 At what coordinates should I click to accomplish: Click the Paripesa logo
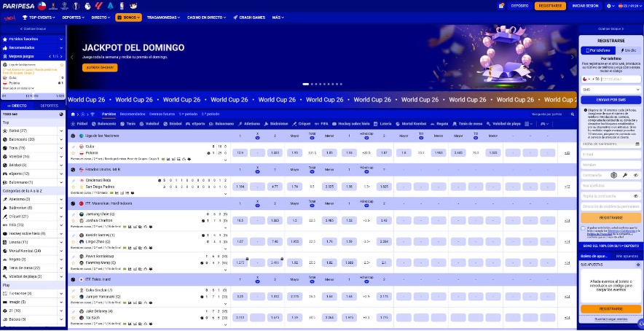(18, 6)
